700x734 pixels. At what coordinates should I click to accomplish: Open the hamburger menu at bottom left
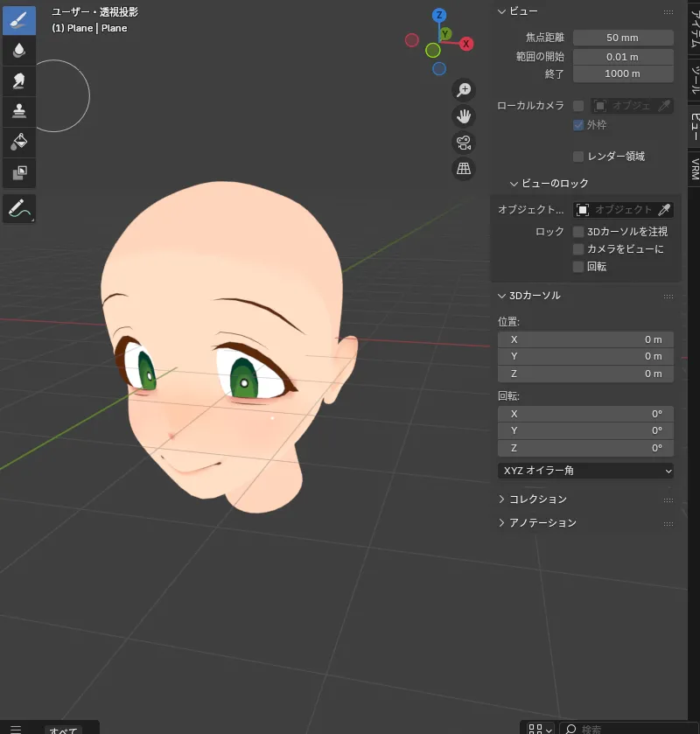point(16,729)
